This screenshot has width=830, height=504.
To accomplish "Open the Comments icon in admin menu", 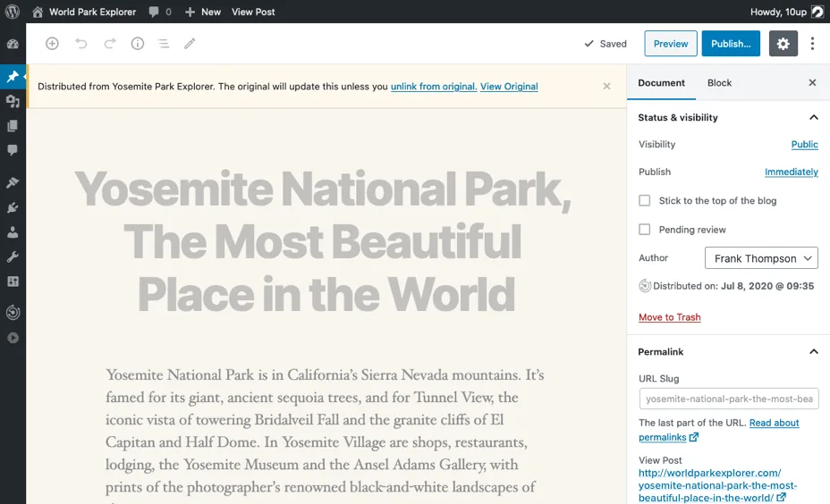I will pyautogui.click(x=13, y=150).
